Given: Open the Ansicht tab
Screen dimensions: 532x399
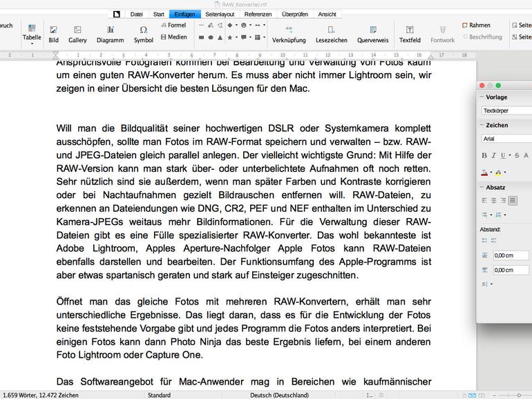Looking at the screenshot, I should [x=327, y=14].
